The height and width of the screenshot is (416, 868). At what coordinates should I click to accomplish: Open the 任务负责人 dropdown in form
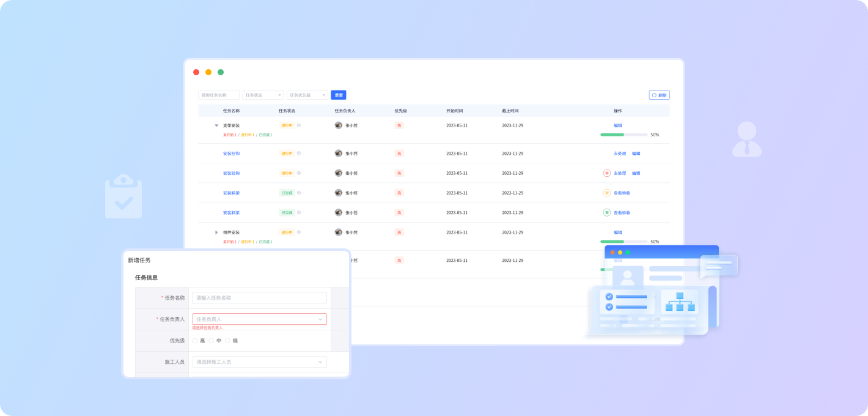259,319
